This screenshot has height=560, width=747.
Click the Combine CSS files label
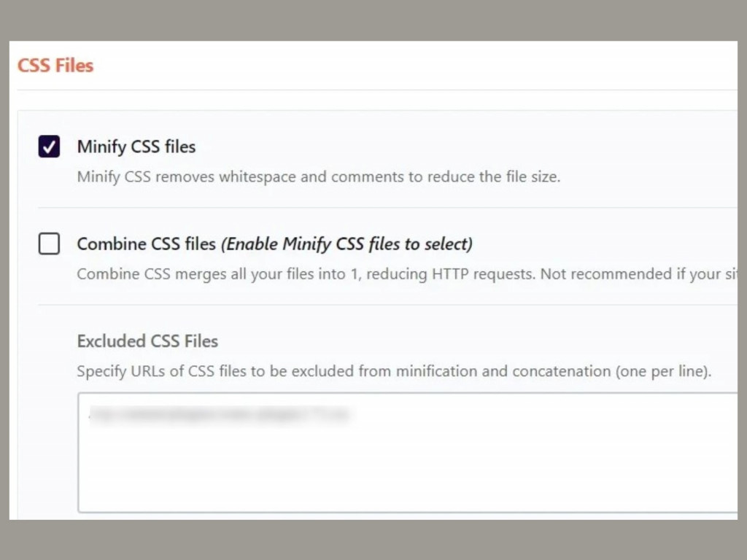(146, 244)
